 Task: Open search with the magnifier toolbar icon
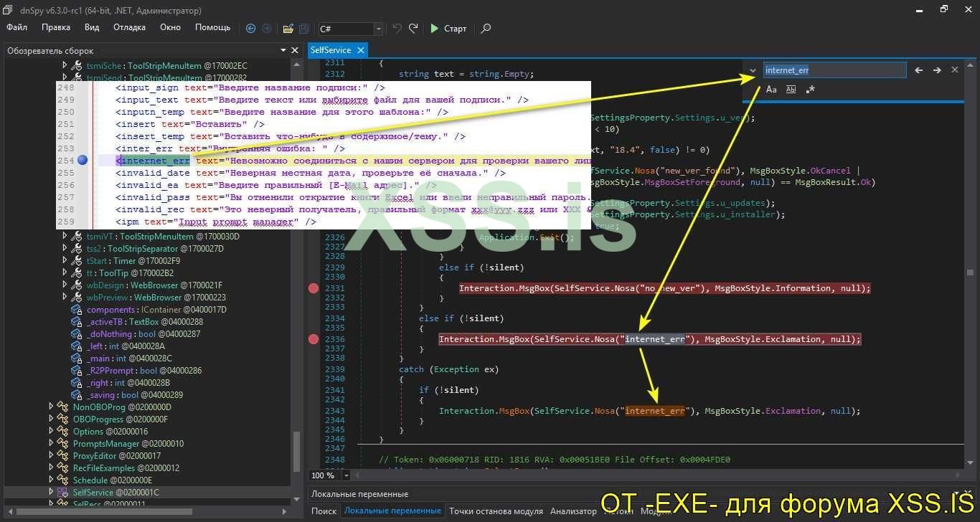click(x=486, y=29)
